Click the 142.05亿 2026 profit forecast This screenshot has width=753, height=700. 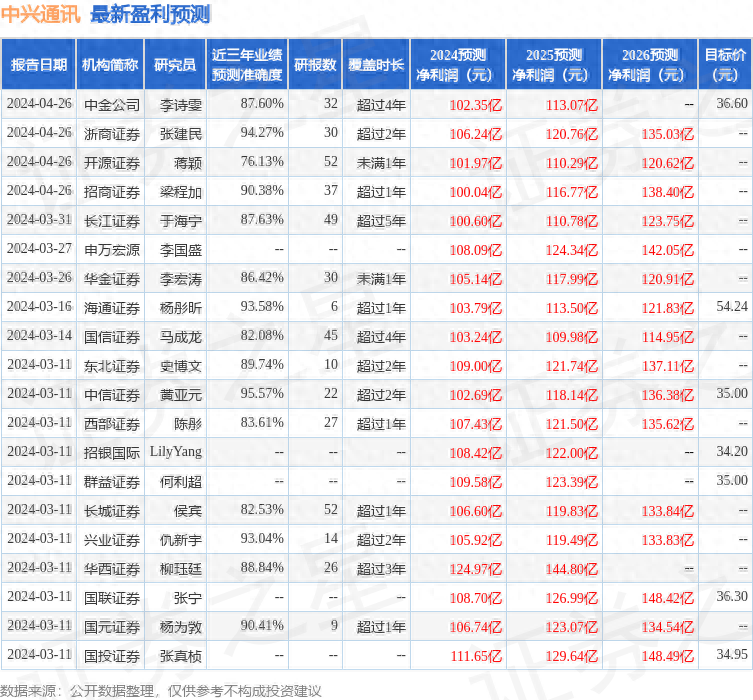pos(668,250)
